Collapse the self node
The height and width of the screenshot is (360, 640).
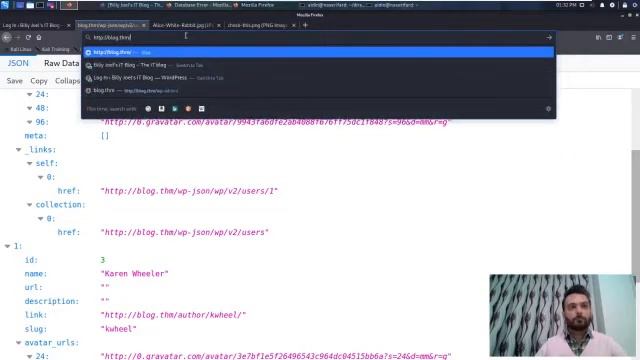[29, 163]
